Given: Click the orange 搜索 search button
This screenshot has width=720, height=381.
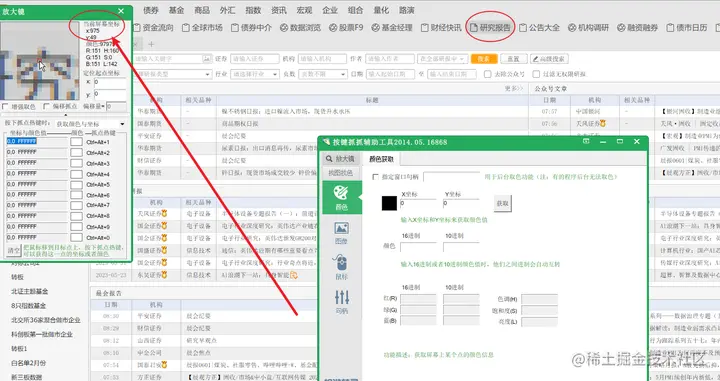Looking at the screenshot, I should coord(484,59).
